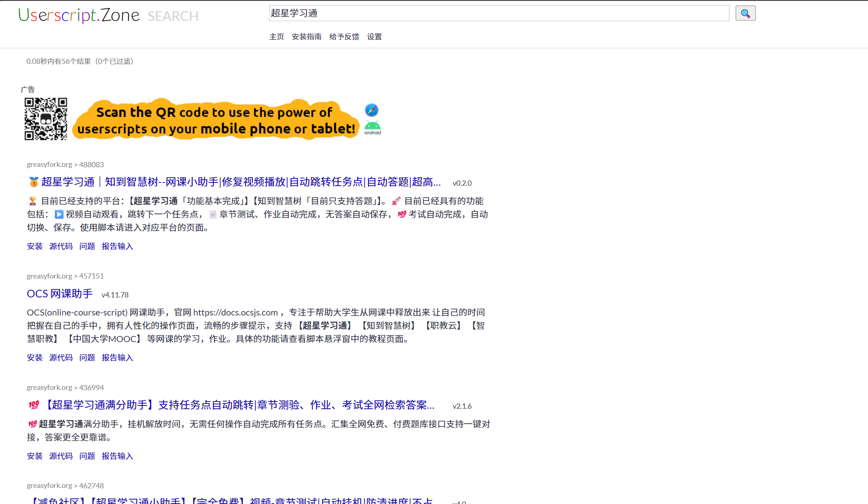Open the 安装指南 page
This screenshot has width=868, height=504.
tap(306, 36)
